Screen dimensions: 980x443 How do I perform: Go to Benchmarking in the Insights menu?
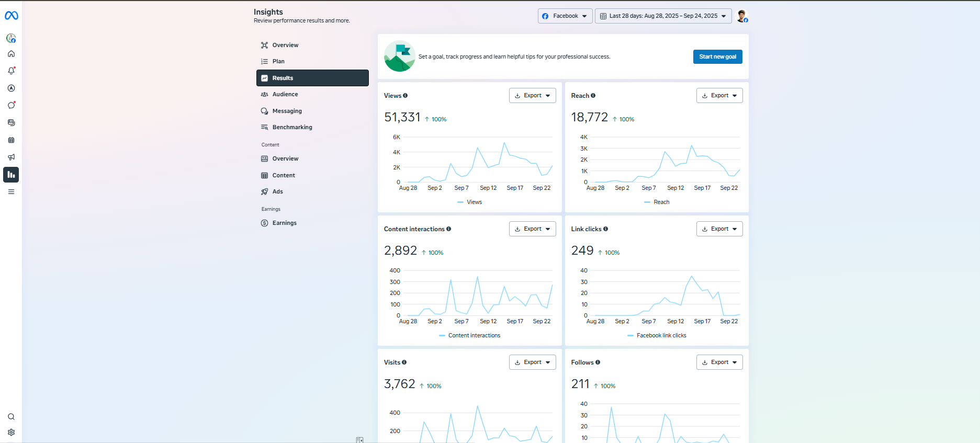coord(292,128)
